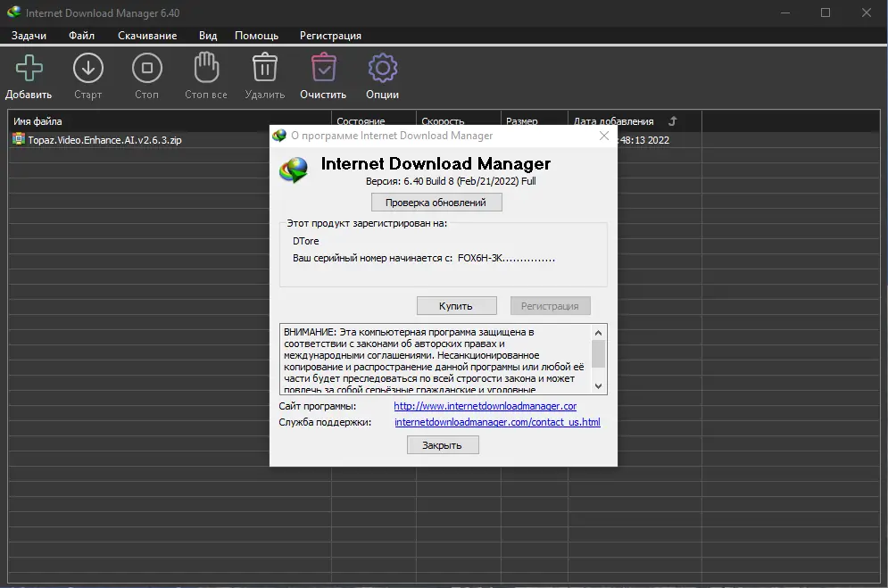This screenshot has width=888, height=588.
Task: Open the Регистрация menu
Action: point(330,36)
